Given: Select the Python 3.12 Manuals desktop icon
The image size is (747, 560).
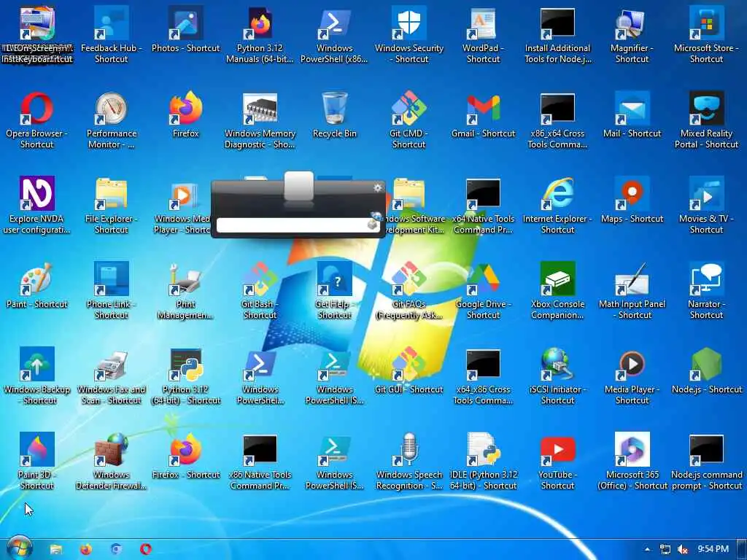Looking at the screenshot, I should [x=260, y=34].
